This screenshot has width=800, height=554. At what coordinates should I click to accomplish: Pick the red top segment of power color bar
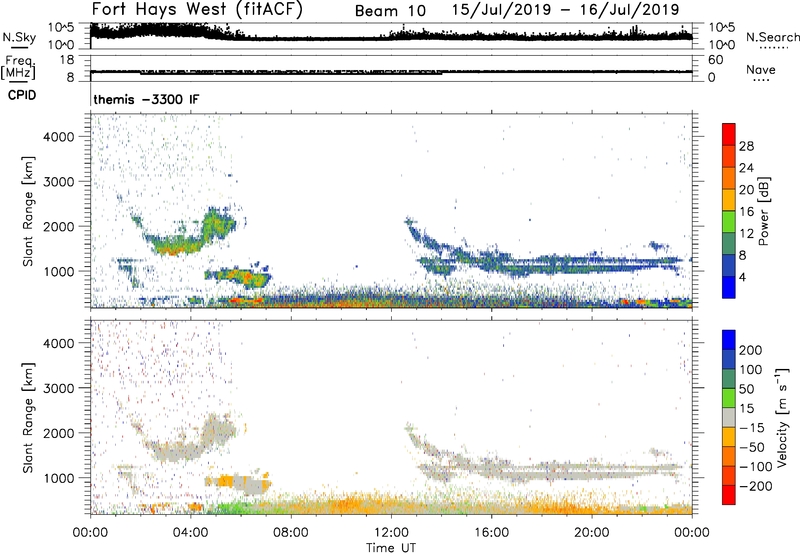[729, 134]
